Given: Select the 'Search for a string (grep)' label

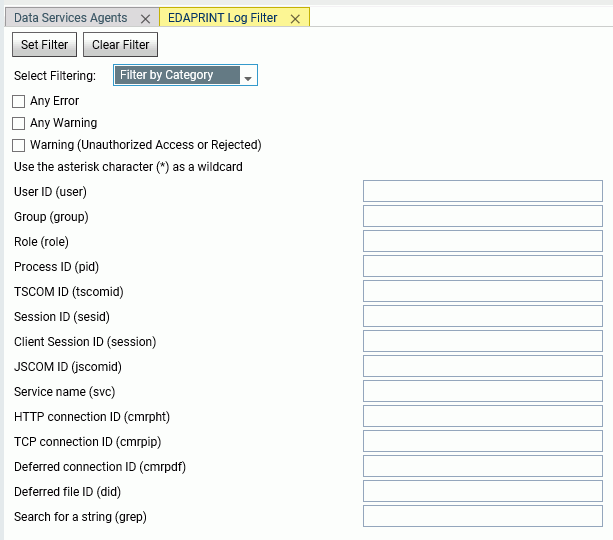Looking at the screenshot, I should [80, 517].
